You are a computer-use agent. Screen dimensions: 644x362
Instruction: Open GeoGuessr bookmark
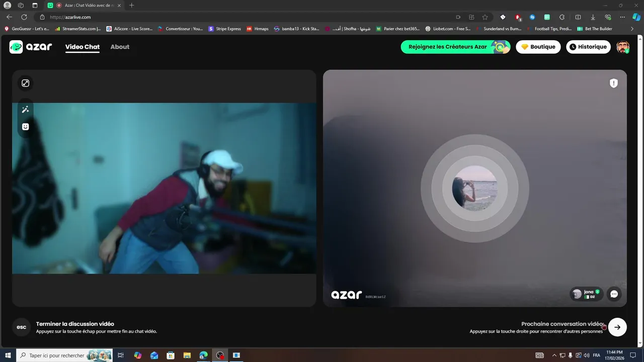[x=27, y=29]
